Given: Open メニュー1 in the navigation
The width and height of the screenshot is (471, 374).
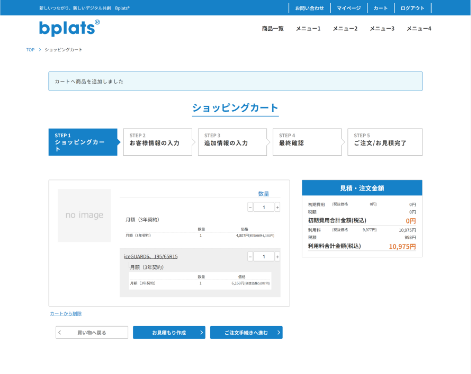Looking at the screenshot, I should click(308, 29).
